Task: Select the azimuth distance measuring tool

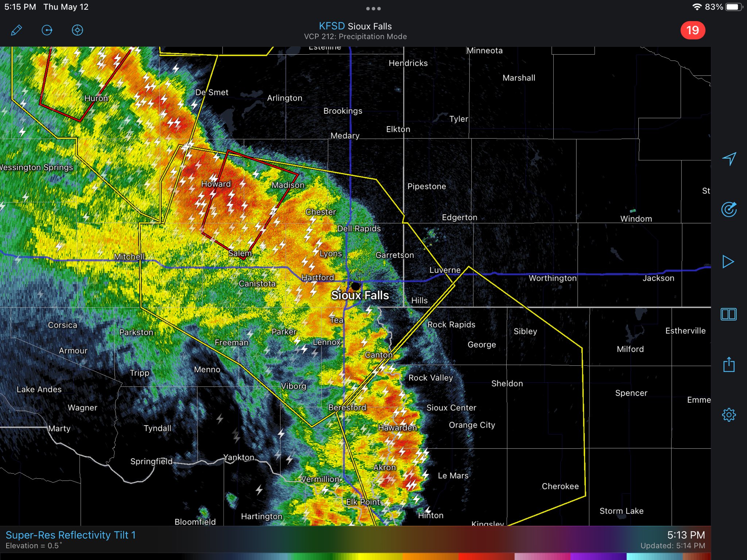Action: 47,30
